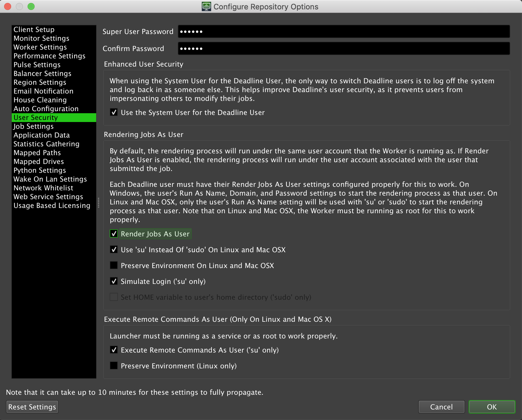Confirm settings with the OK button
This screenshot has height=420, width=522.
click(x=492, y=407)
